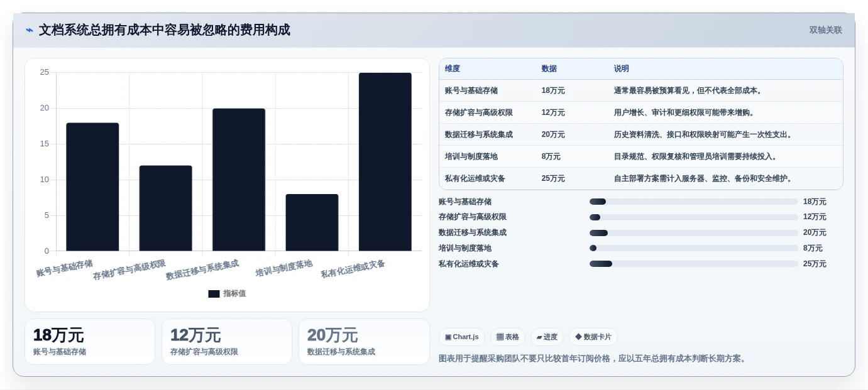Image resolution: width=868 pixels, height=390 pixels.
Task: Click the 账号与基础存储 progress bar
Action: 694,202
